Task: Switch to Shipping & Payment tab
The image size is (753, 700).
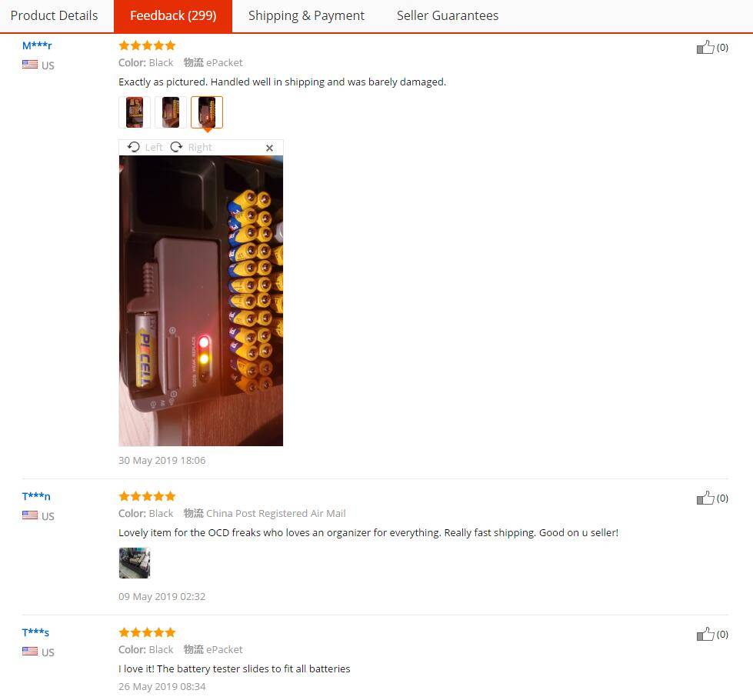Action: 306,15
